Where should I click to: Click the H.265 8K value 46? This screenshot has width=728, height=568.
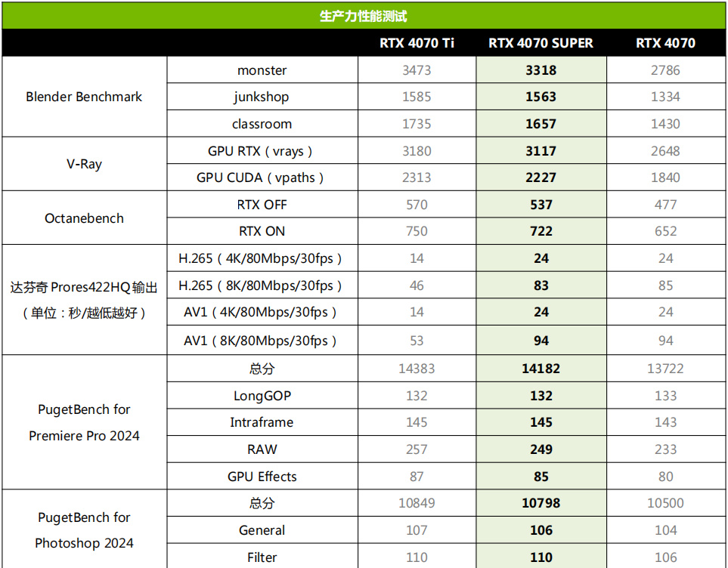417,286
